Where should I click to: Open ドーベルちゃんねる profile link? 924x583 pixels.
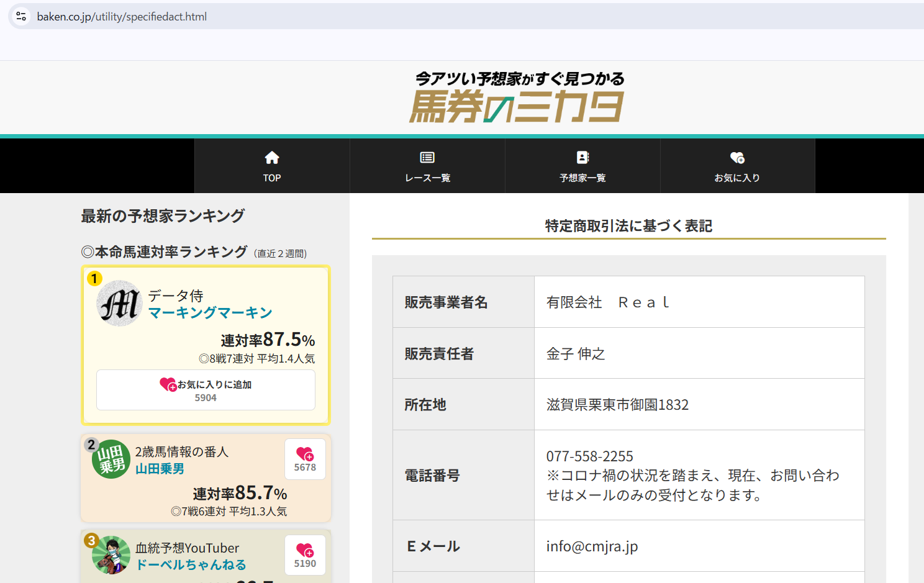coord(191,565)
